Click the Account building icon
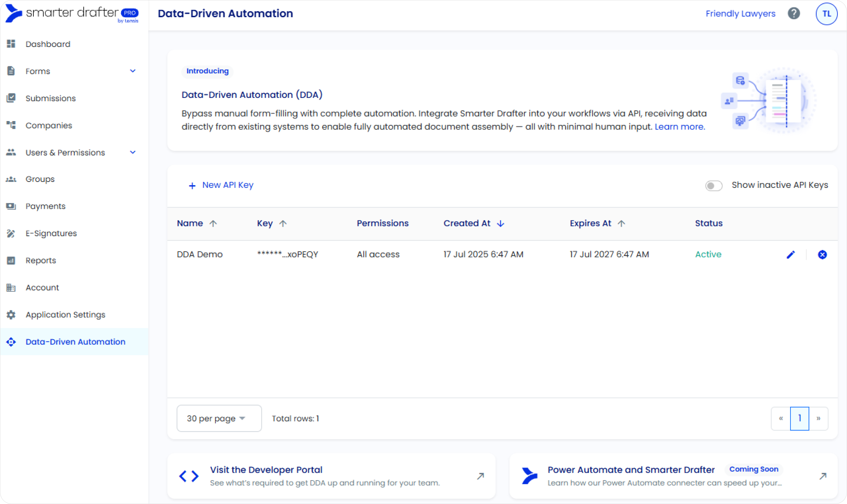The width and height of the screenshot is (847, 504). 11,288
